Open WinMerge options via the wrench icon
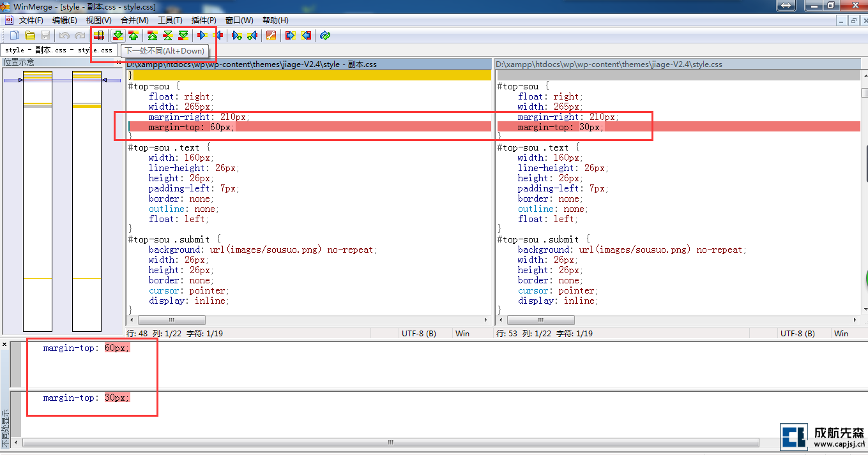This screenshot has height=455, width=868. (271, 36)
